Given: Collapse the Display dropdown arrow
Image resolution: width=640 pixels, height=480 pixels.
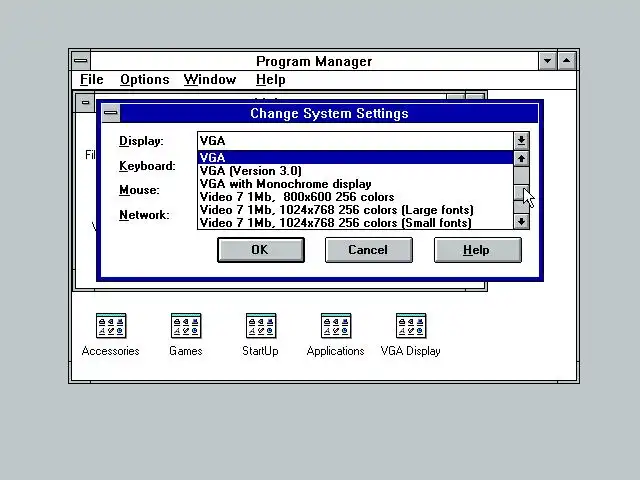Looking at the screenshot, I should 521,141.
